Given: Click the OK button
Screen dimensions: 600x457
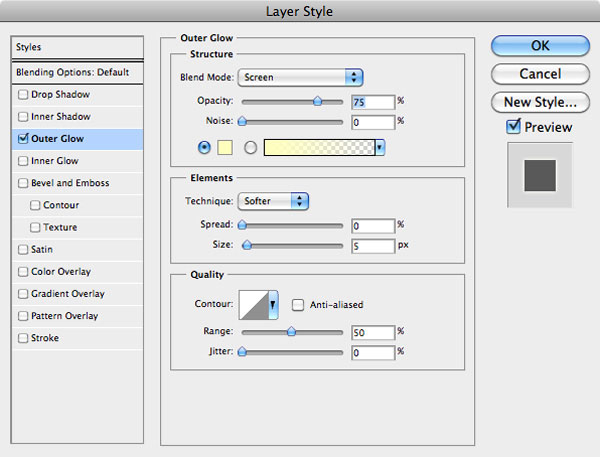Looking at the screenshot, I should click(x=539, y=47).
